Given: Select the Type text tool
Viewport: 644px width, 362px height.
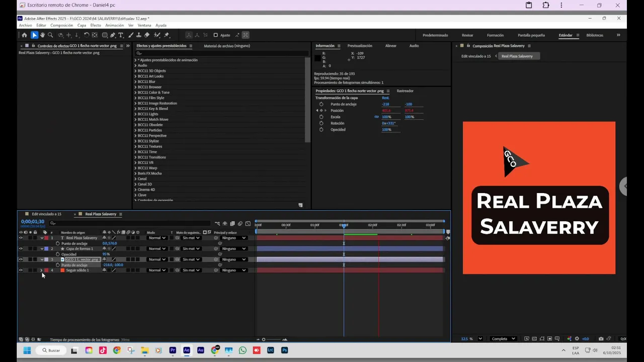Looking at the screenshot, I should click(x=121, y=35).
